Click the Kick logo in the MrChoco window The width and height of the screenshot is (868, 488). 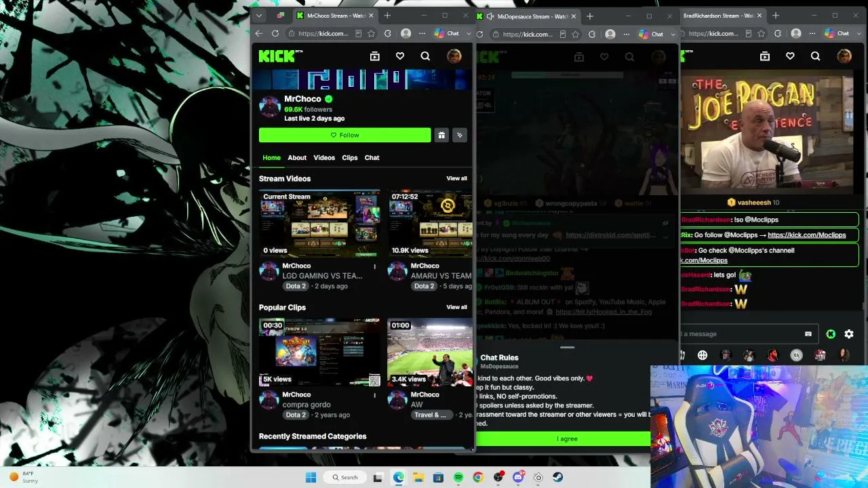281,56
